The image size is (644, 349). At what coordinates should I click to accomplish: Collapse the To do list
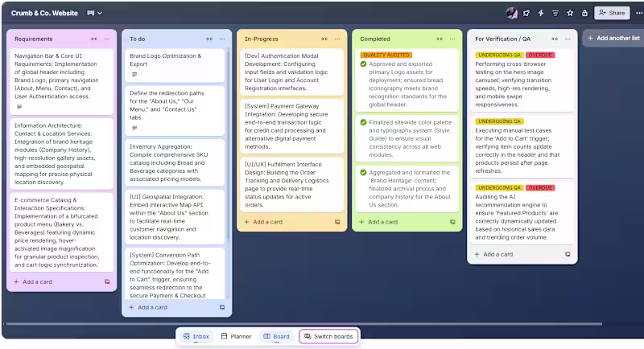point(209,39)
